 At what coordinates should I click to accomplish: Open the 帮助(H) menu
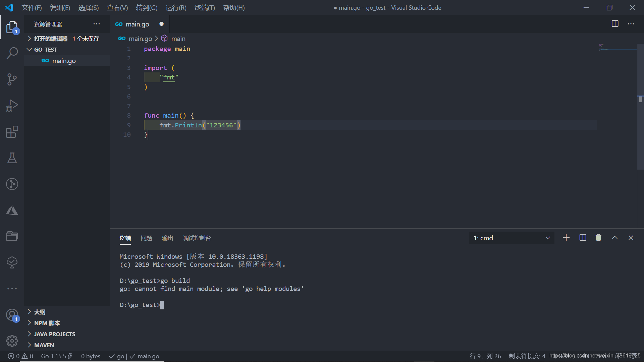[234, 7]
